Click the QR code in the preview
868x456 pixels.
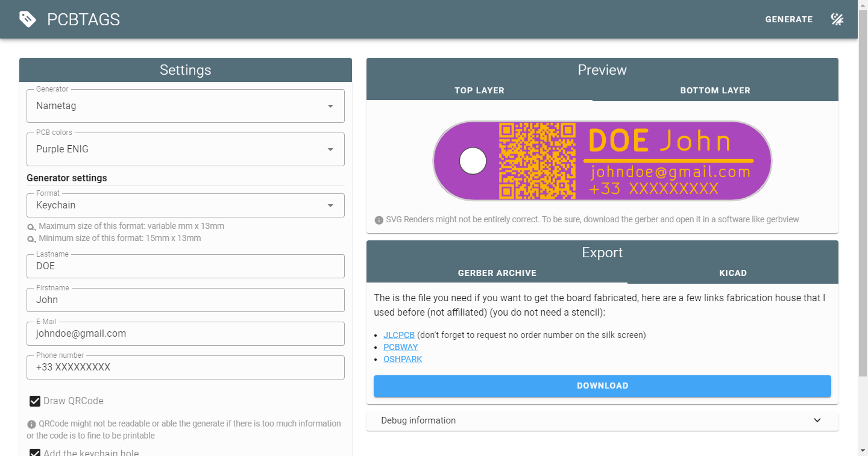click(x=537, y=161)
